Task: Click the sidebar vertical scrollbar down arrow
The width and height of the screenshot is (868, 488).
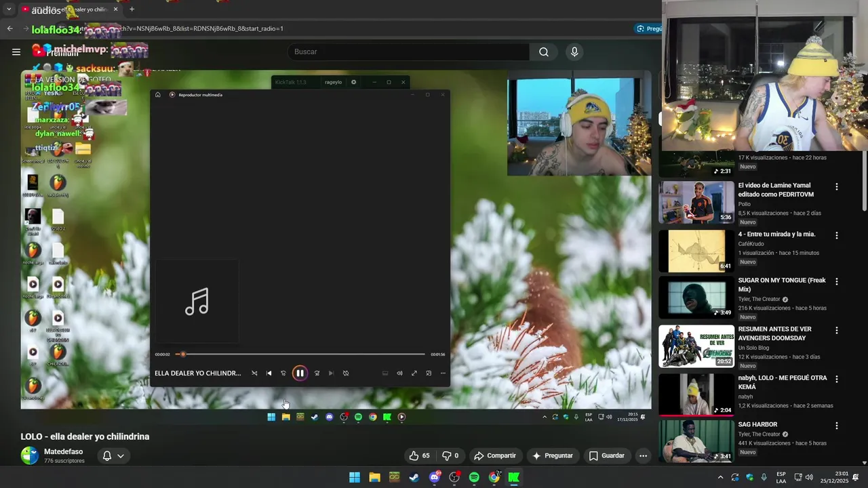Action: tap(864, 463)
